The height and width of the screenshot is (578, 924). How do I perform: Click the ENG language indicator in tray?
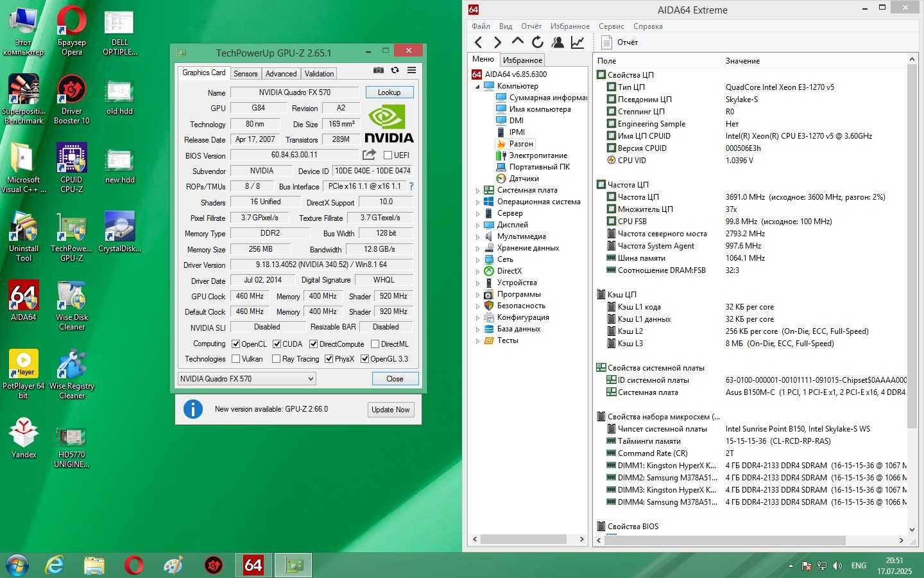tap(859, 566)
